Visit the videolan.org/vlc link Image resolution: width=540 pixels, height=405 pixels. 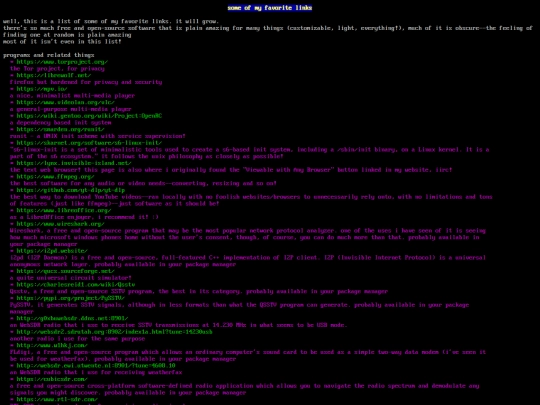coord(65,102)
